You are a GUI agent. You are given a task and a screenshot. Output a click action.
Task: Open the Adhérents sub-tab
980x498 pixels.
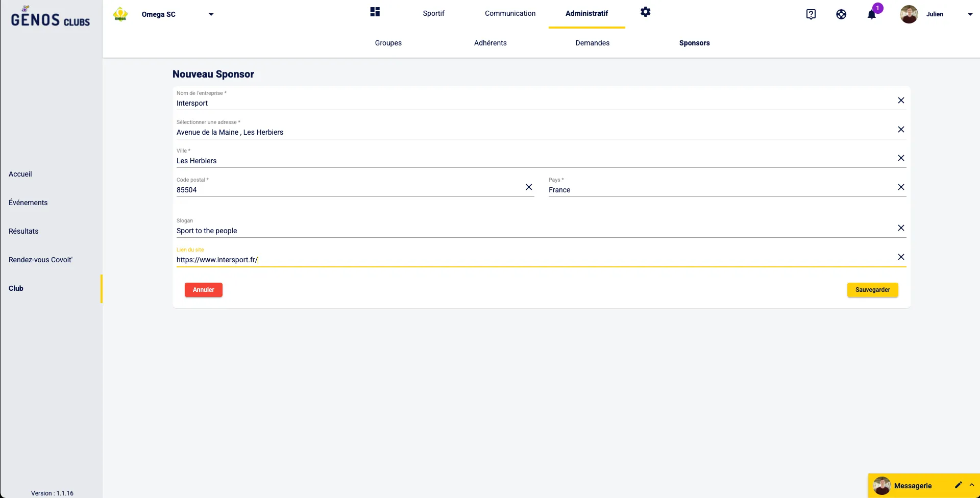(x=490, y=43)
